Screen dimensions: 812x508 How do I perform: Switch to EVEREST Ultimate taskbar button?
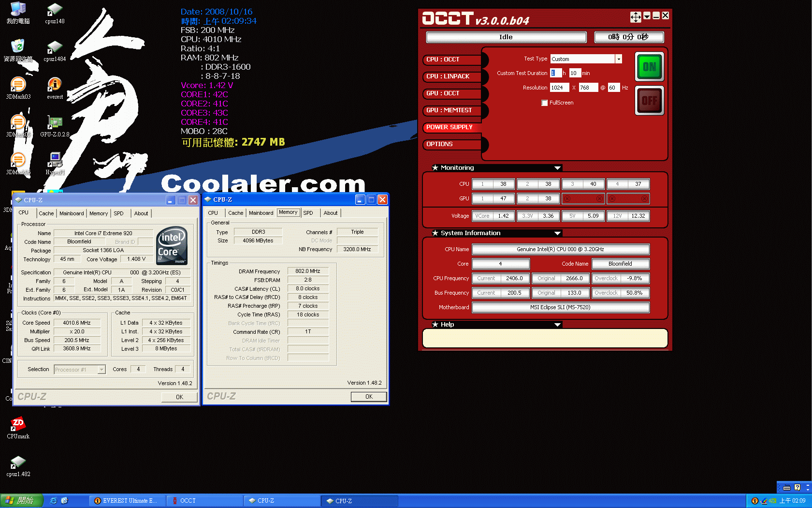point(127,501)
